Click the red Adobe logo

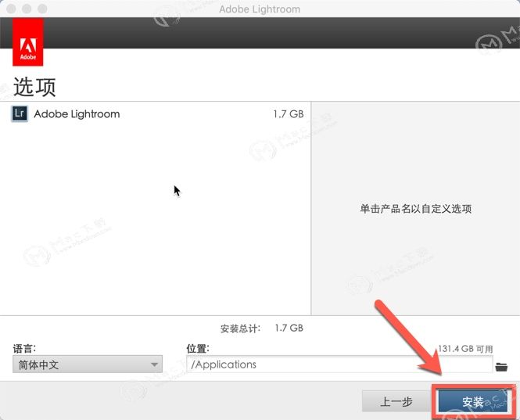[28, 42]
